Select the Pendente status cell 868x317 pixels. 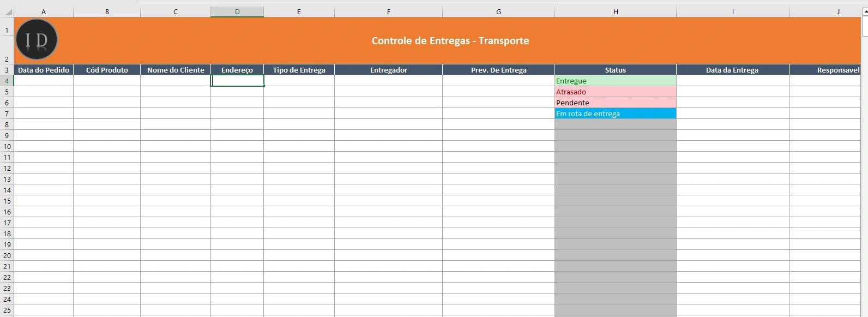[616, 103]
